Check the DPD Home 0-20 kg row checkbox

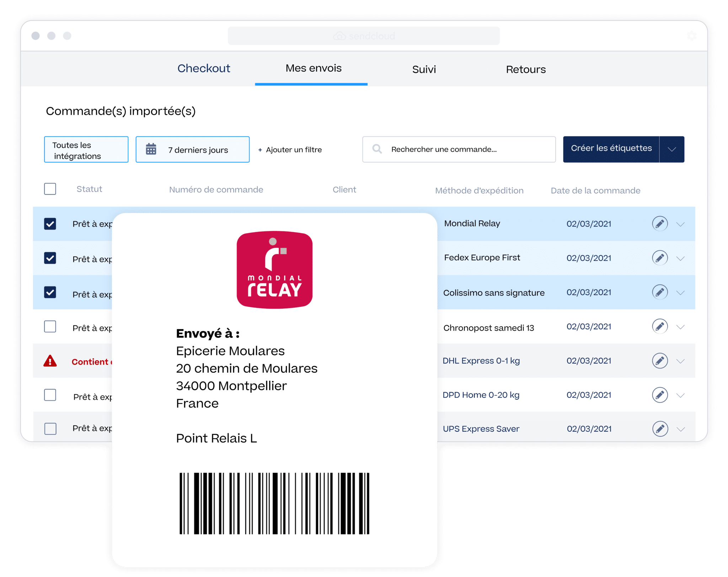[50, 395]
